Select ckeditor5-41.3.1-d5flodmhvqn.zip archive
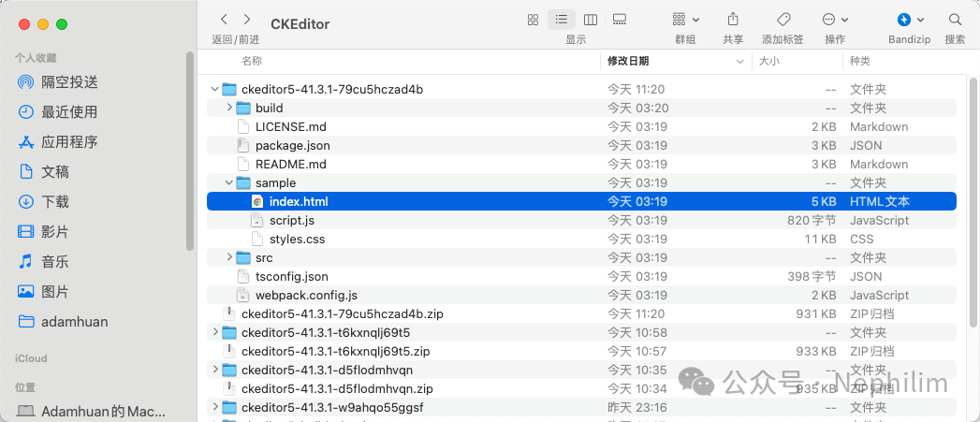The height and width of the screenshot is (422, 980). [x=337, y=389]
